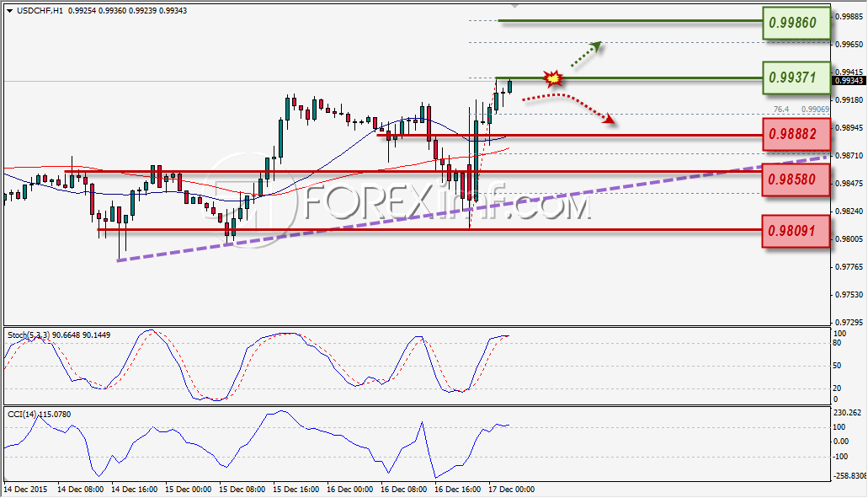Click the 14 Dec 16:00 time label
868x498 pixels.
135,490
